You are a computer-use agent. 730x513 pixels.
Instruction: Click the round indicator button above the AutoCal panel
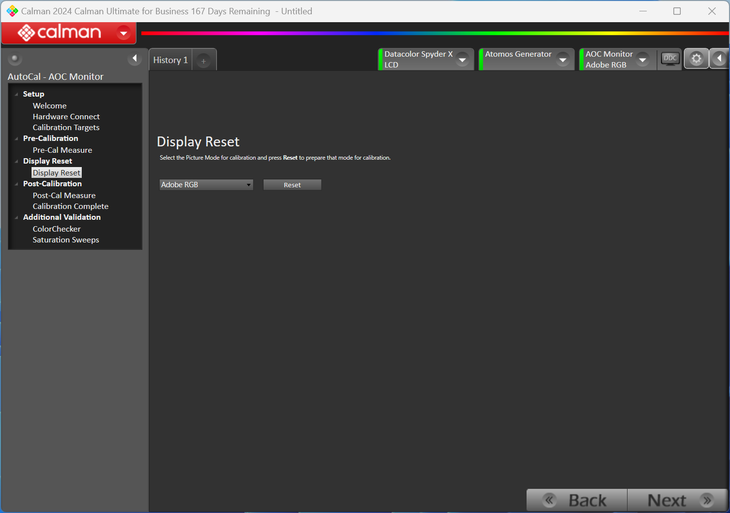pyautogui.click(x=15, y=59)
